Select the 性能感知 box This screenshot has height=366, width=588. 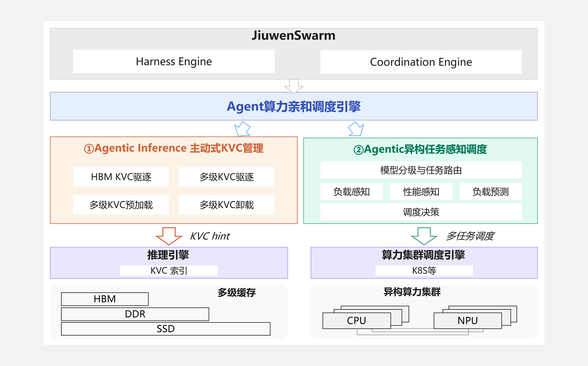(x=421, y=191)
